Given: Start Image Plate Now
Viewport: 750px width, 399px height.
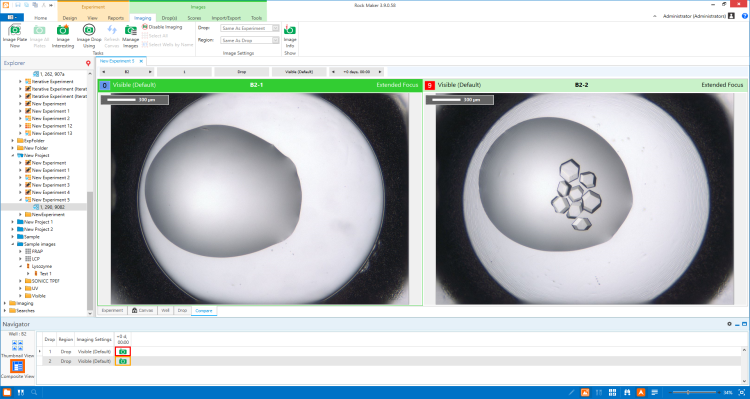Looking at the screenshot, I should (15, 36).
